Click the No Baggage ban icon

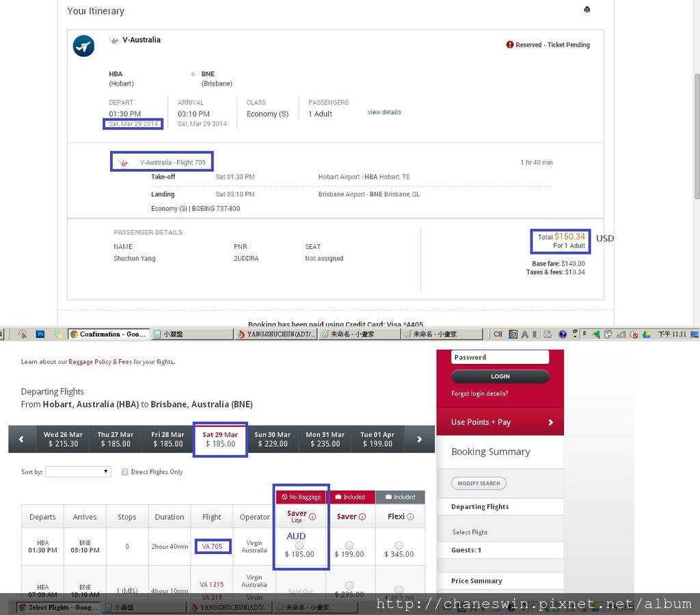[284, 497]
